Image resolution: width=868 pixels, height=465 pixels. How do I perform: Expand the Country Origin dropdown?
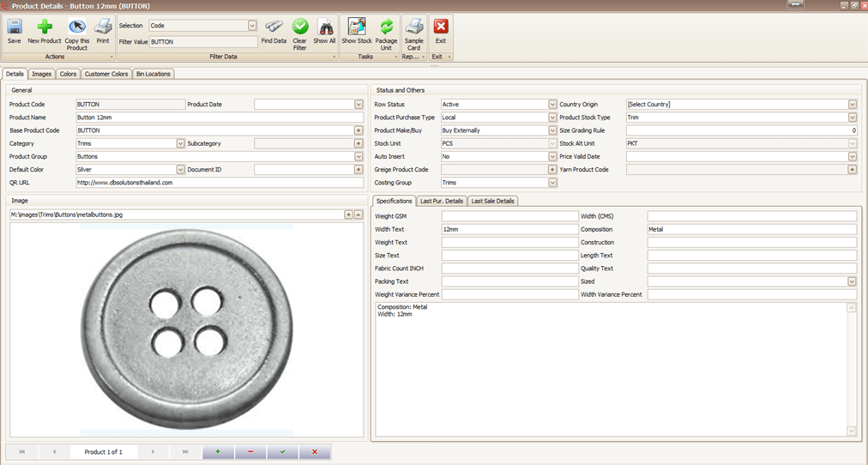[852, 105]
